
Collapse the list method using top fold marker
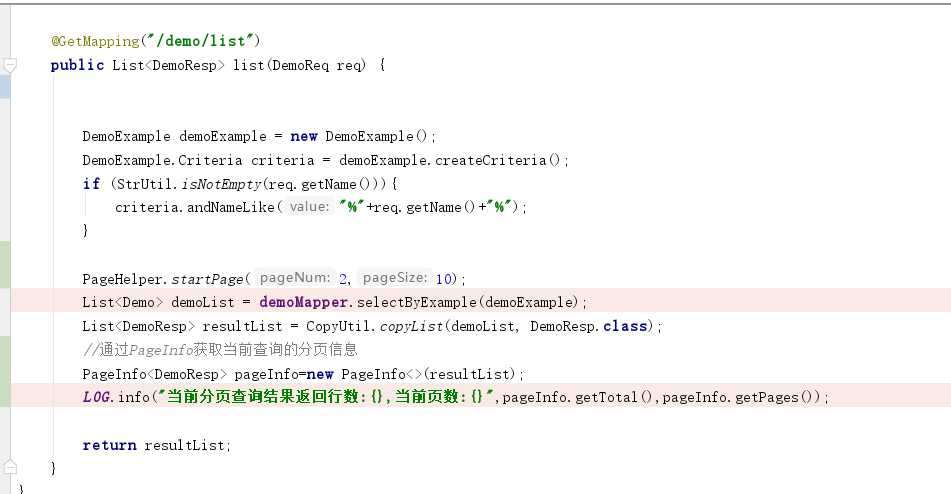coord(11,65)
